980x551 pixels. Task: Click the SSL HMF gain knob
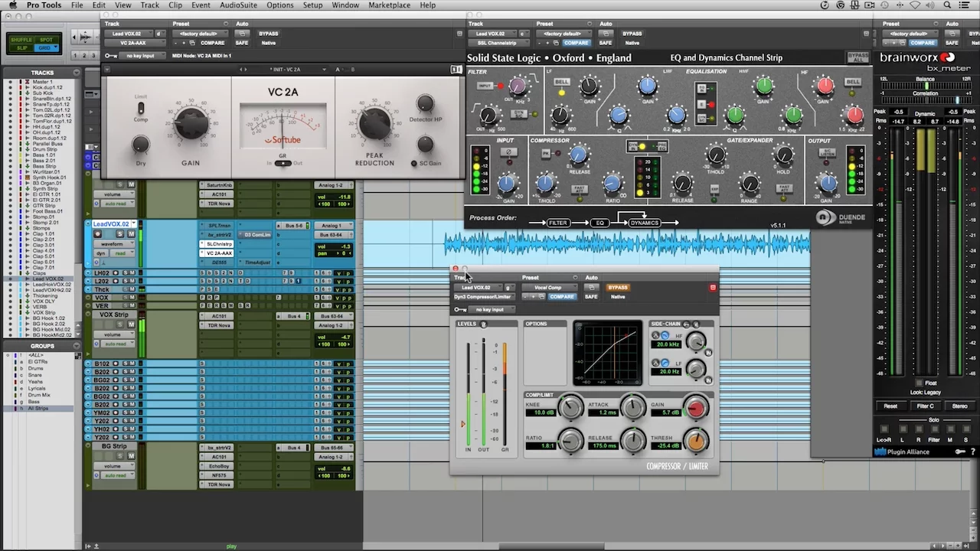coord(763,86)
